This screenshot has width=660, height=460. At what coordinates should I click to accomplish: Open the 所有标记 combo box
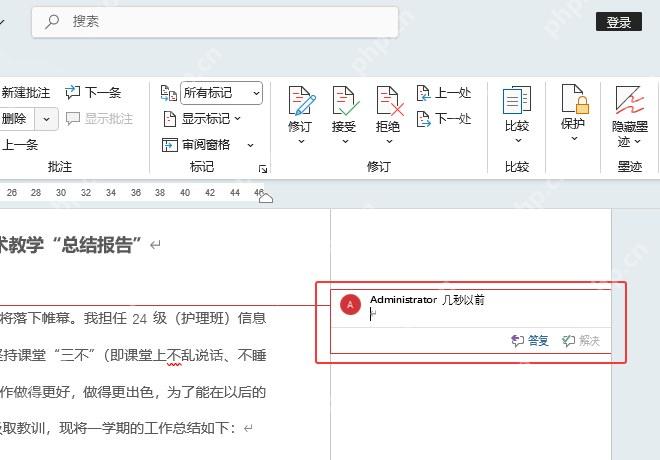click(221, 93)
